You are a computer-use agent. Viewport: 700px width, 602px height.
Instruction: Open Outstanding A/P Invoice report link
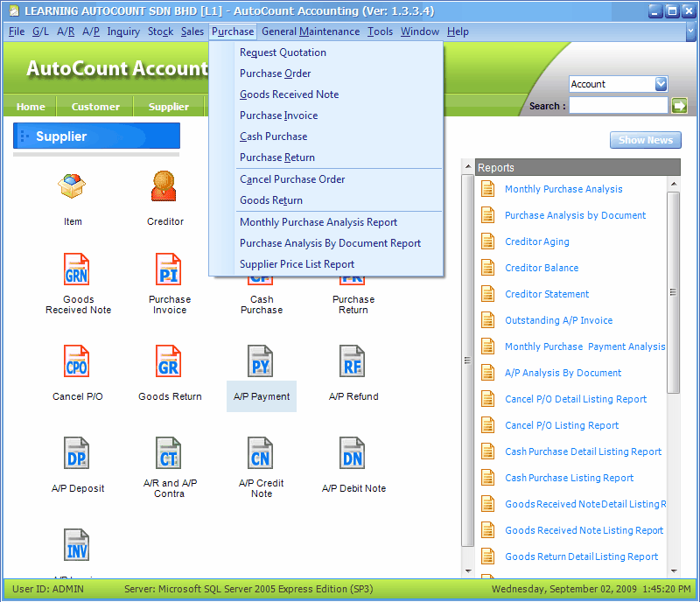[558, 320]
